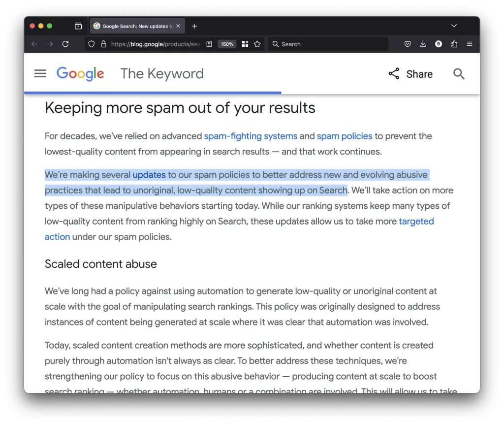Bookmark this page with the star icon
Viewport: 504px width, 425px height.
click(257, 44)
